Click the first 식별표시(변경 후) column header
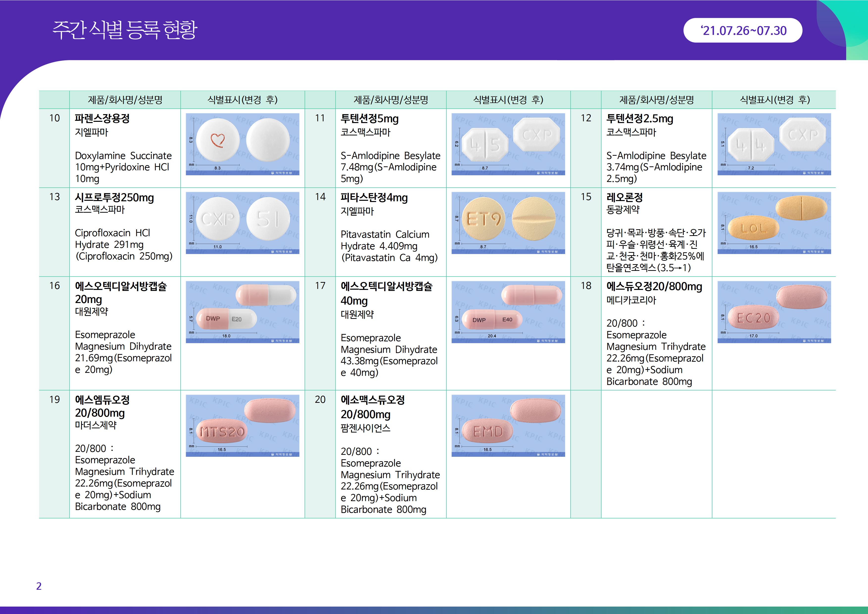 242,100
